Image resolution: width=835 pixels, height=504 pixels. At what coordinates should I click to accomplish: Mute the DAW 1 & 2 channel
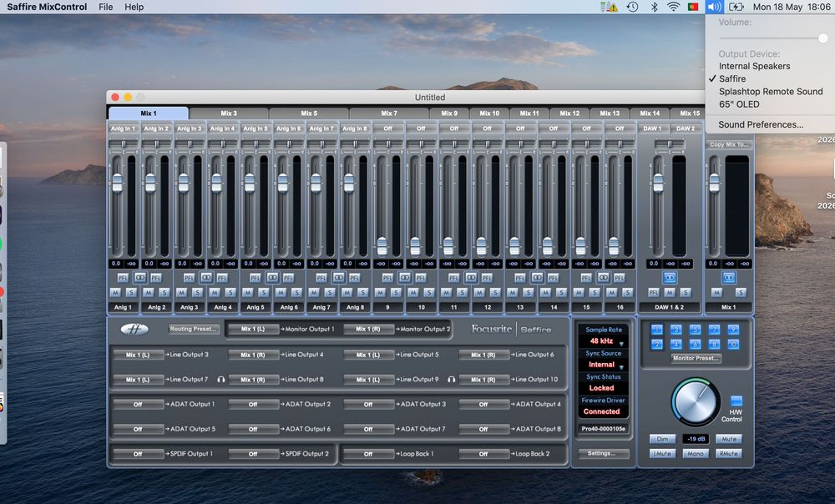pos(670,293)
